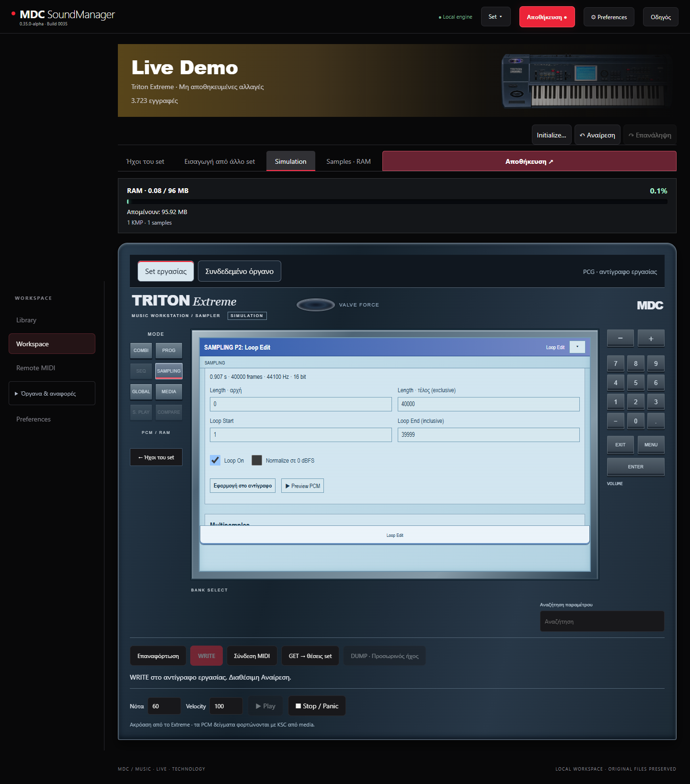Click the minus button above the keypad

[620, 338]
